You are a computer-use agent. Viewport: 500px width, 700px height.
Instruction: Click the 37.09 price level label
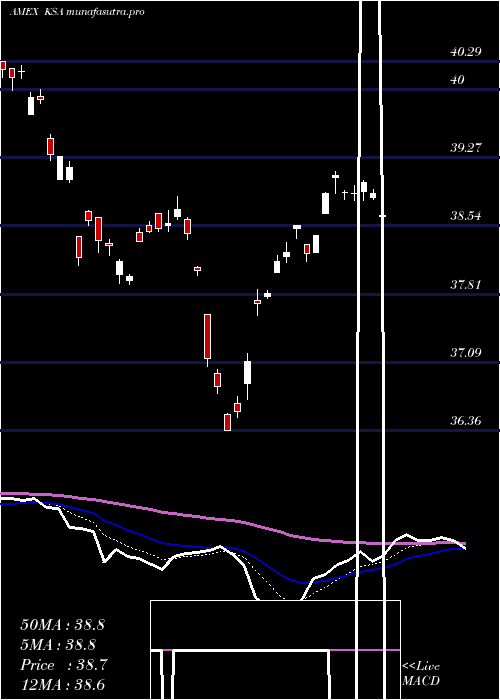point(466,353)
